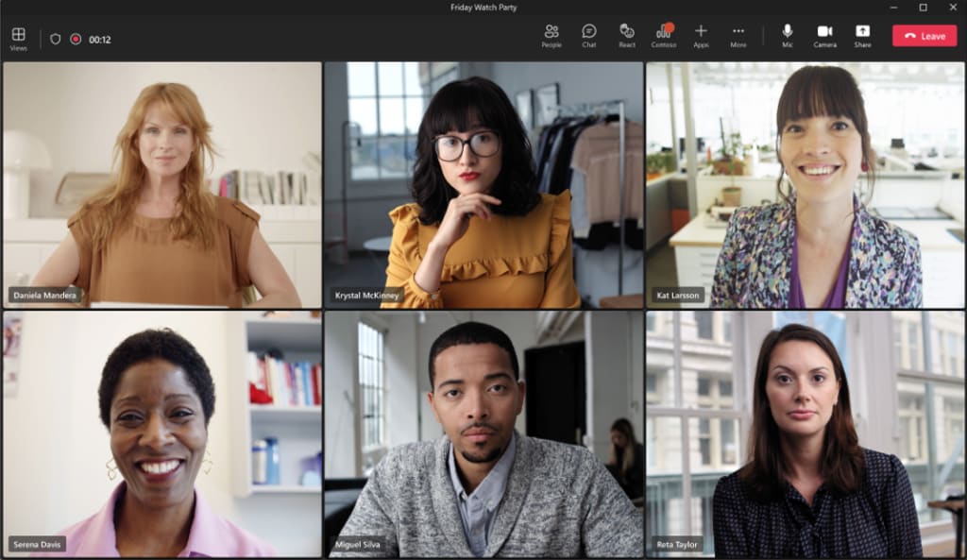Viewport: 967px width, 560px height.
Task: Click the shield security icon
Action: 56,40
